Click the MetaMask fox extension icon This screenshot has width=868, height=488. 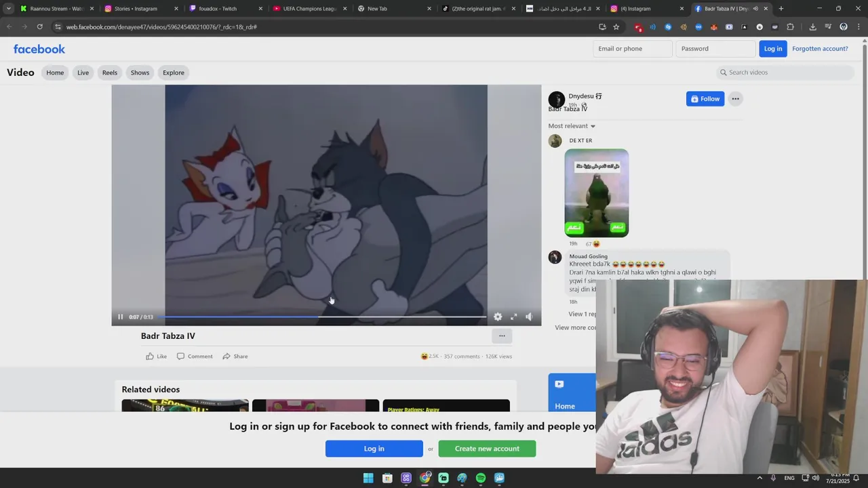pos(713,27)
